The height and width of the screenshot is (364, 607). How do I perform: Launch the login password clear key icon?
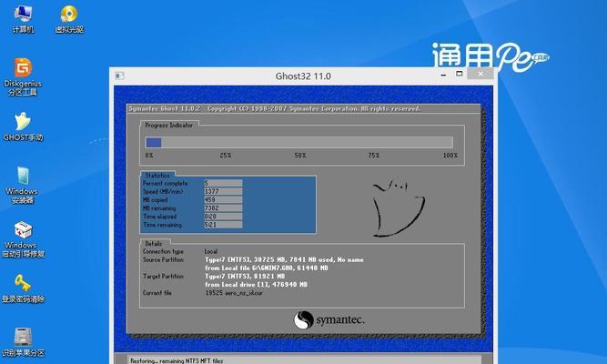coord(23,288)
